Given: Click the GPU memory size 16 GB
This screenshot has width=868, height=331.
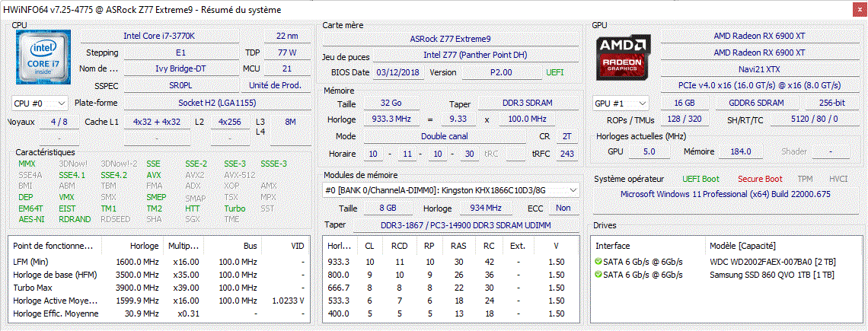Looking at the screenshot, I should [x=685, y=103].
